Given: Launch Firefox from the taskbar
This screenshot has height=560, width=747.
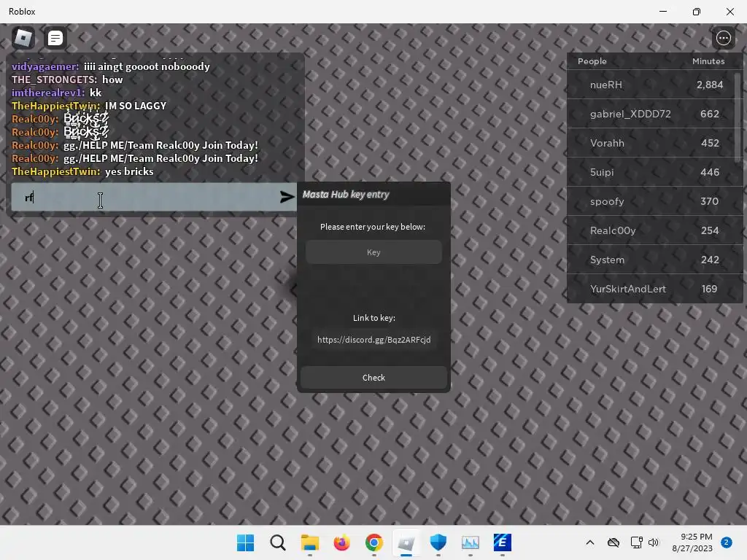Looking at the screenshot, I should click(x=341, y=542).
